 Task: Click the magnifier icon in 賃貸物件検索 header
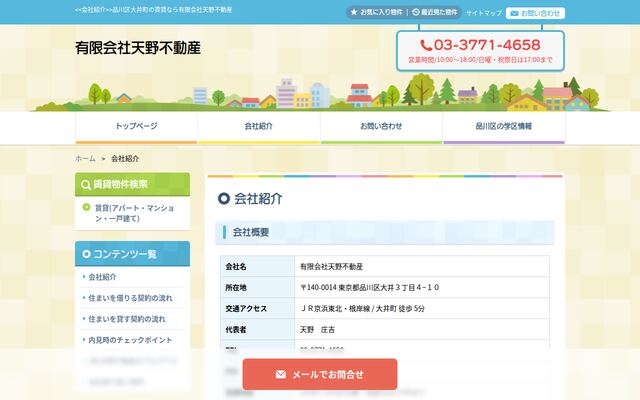coord(86,184)
